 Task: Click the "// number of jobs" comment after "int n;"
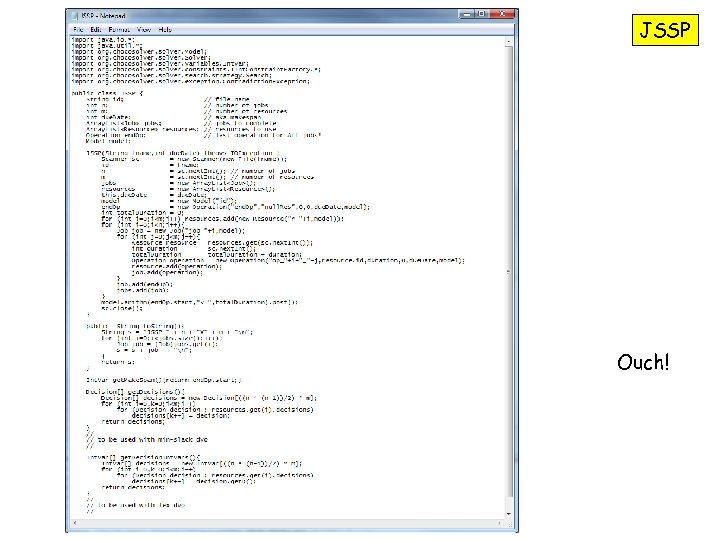(236, 105)
